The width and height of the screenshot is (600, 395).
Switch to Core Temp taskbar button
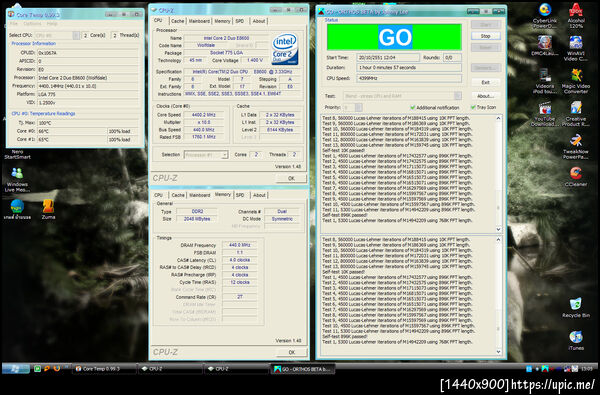tap(104, 369)
